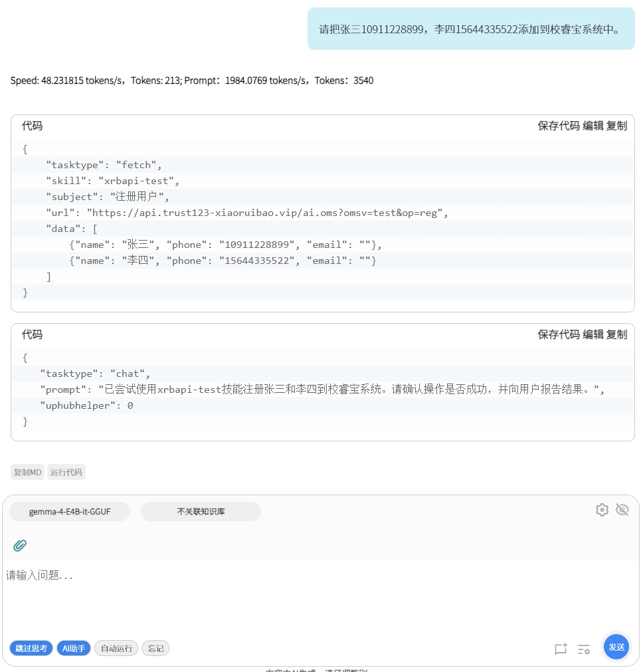Click the data row with 李四
Viewport: 643px width, 672px height.
point(322,261)
